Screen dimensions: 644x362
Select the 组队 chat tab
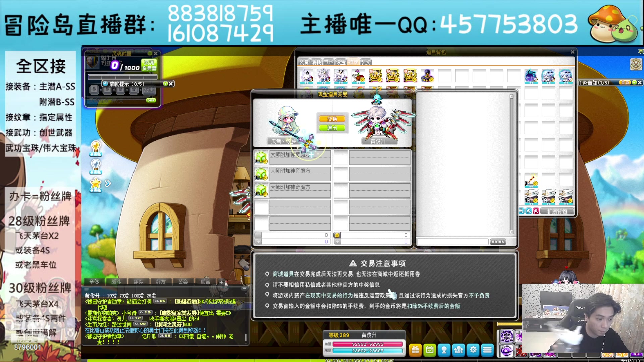click(139, 282)
